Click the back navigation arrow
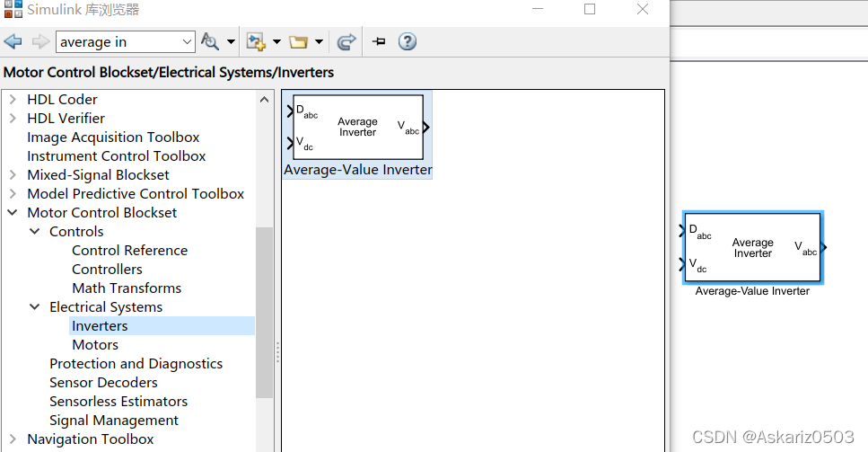The height and width of the screenshot is (452, 868). (x=13, y=41)
